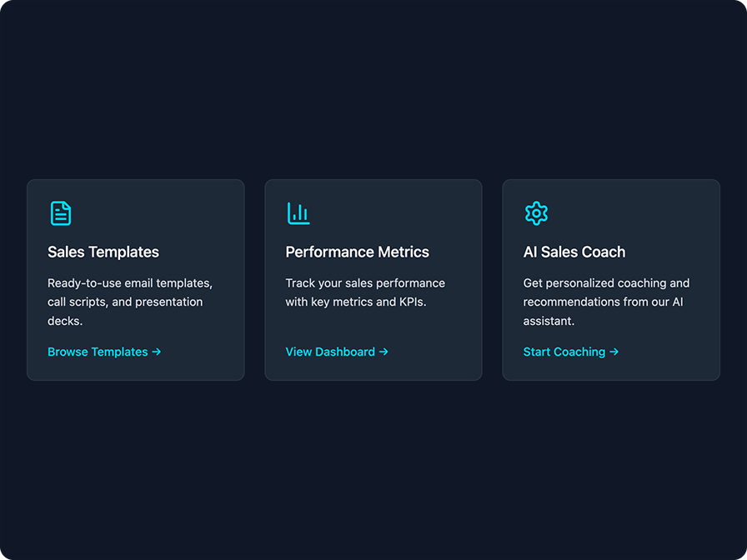Open the View Dashboard link
The height and width of the screenshot is (560, 747).
330,352
